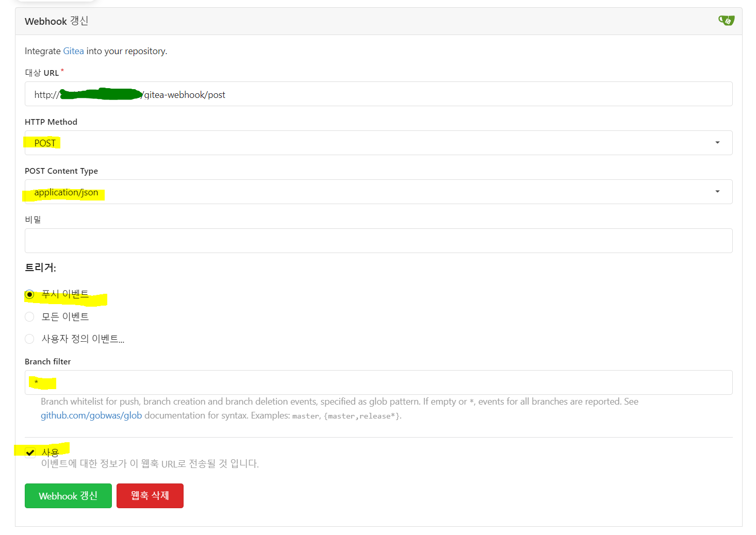This screenshot has height=535, width=756.
Task: Focus the Branch filter input field
Action: tap(379, 382)
